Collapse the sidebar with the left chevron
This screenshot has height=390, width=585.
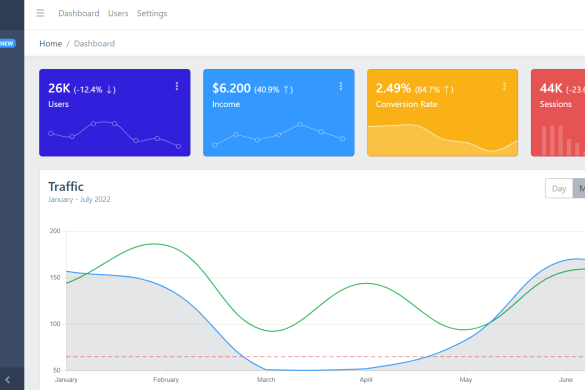[x=7, y=380]
